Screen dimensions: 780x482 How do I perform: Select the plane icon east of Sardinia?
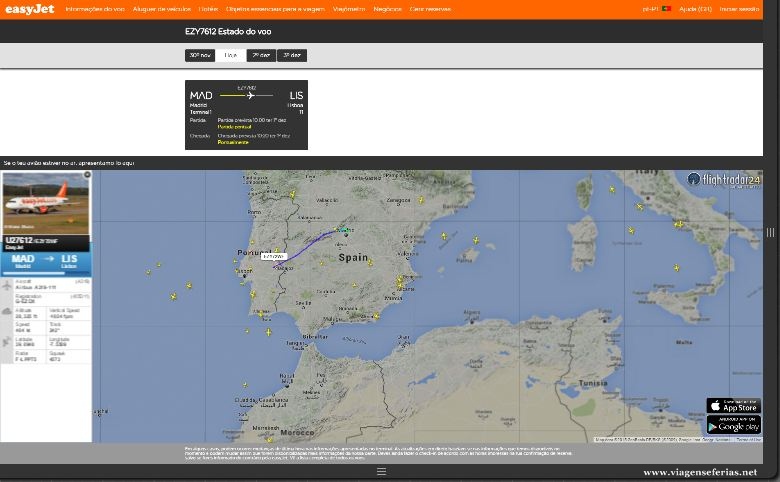click(631, 231)
